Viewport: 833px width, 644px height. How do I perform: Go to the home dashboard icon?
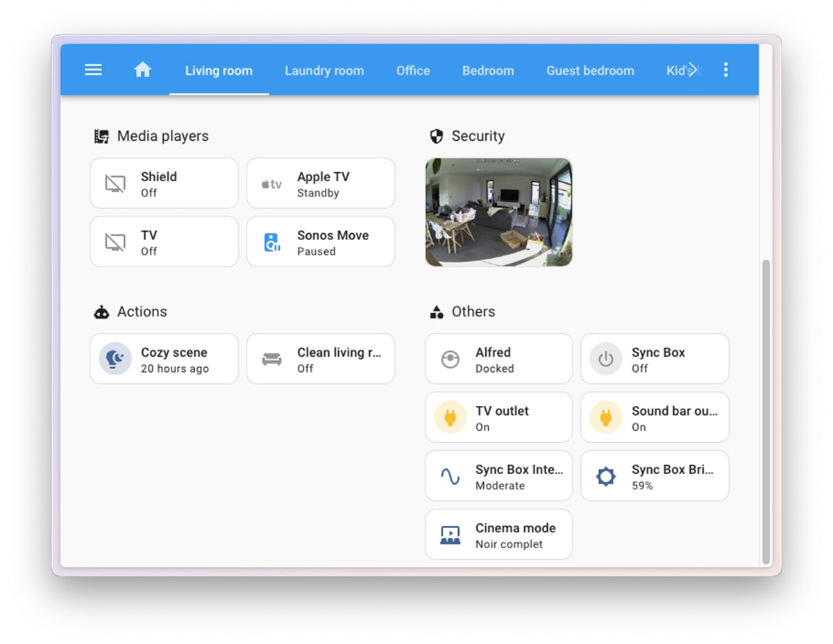(x=142, y=70)
